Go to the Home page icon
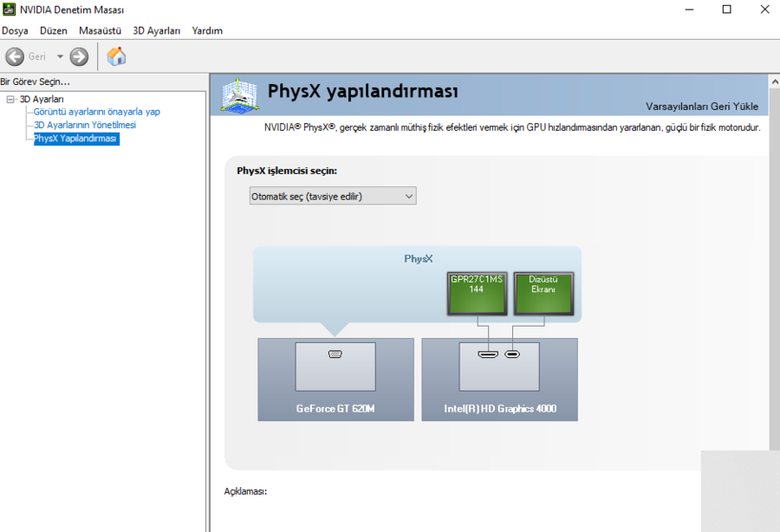 [116, 56]
